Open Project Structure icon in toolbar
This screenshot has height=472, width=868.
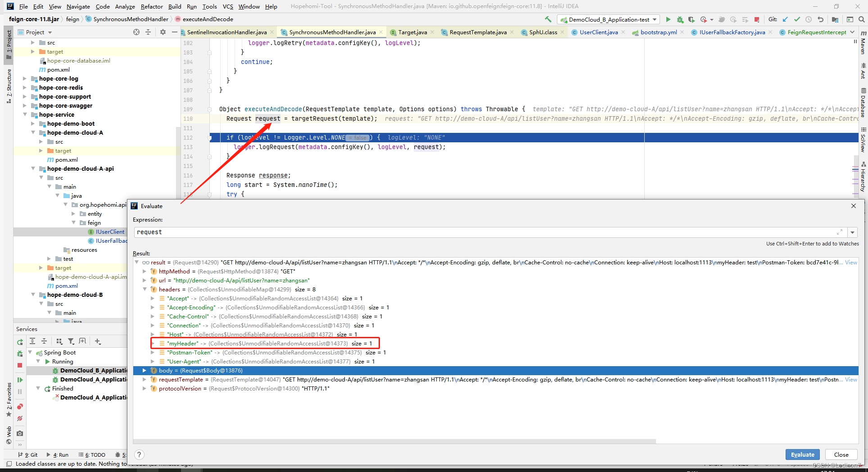point(835,19)
